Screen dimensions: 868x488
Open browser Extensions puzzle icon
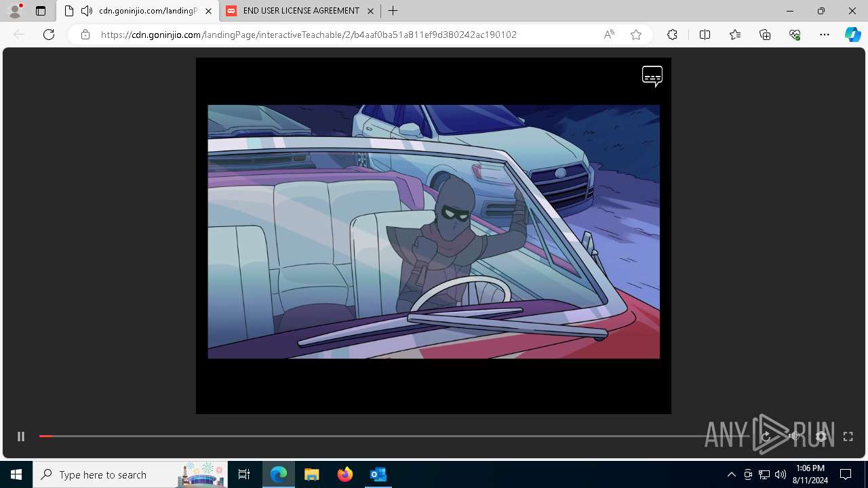point(672,35)
